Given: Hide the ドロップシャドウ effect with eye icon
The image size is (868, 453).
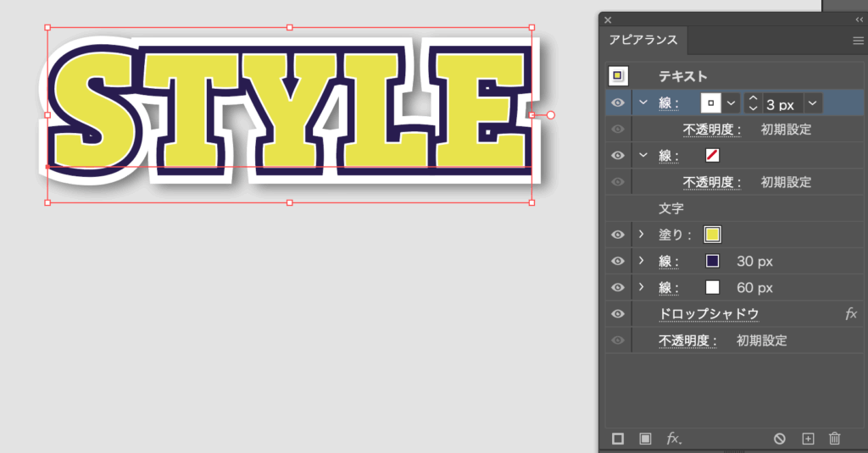Looking at the screenshot, I should pos(618,314).
